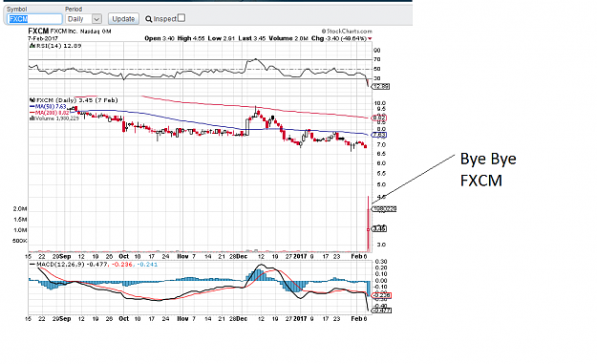Image resolution: width=597 pixels, height=364 pixels.
Task: Toggle the Inspect checkbox
Action: (x=181, y=18)
